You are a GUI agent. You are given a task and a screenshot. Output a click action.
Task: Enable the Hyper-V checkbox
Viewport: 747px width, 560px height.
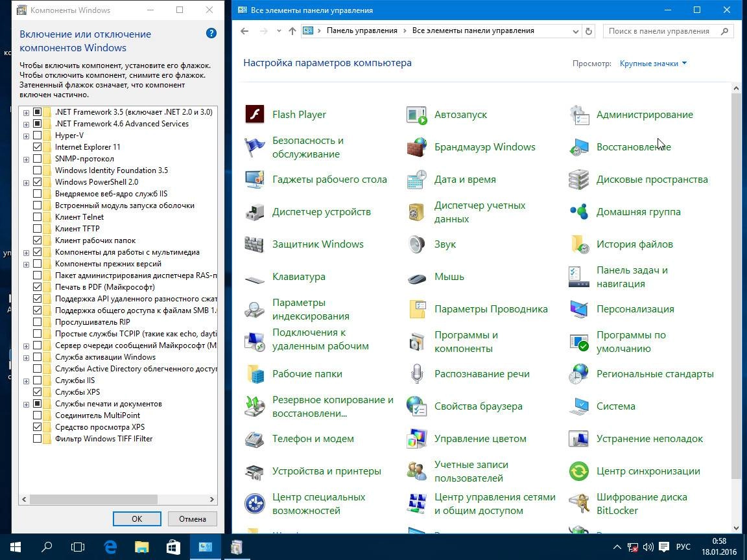pyautogui.click(x=37, y=135)
